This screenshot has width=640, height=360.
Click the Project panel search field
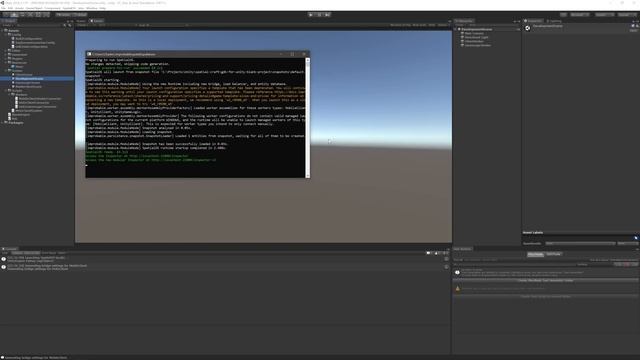(39, 25)
